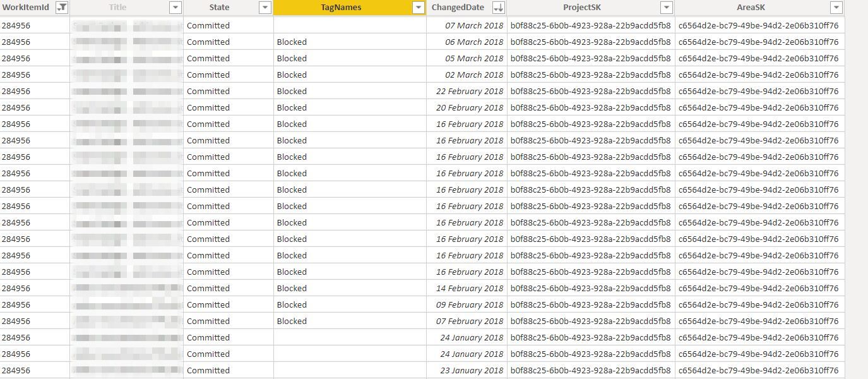Click ProjectSK value in the 22 February 2018 row
868x379 pixels.
591,91
